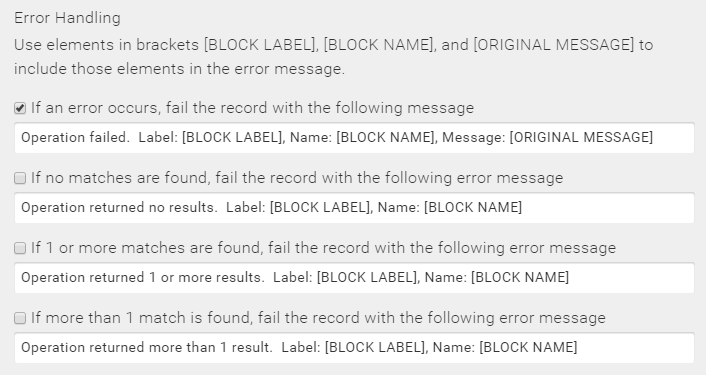The width and height of the screenshot is (706, 375).
Task: Click the 'If 1 or more matches are found' label
Action: [323, 248]
